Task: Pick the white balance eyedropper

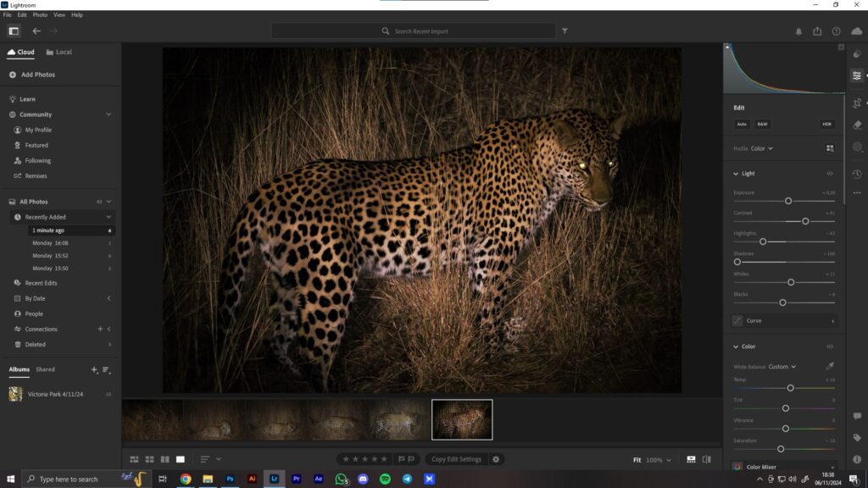Action: coord(830,366)
